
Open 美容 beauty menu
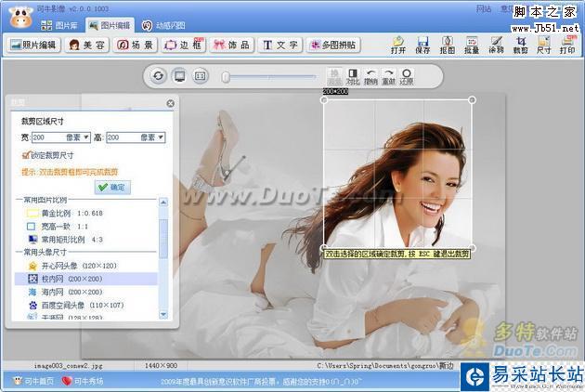(86, 45)
